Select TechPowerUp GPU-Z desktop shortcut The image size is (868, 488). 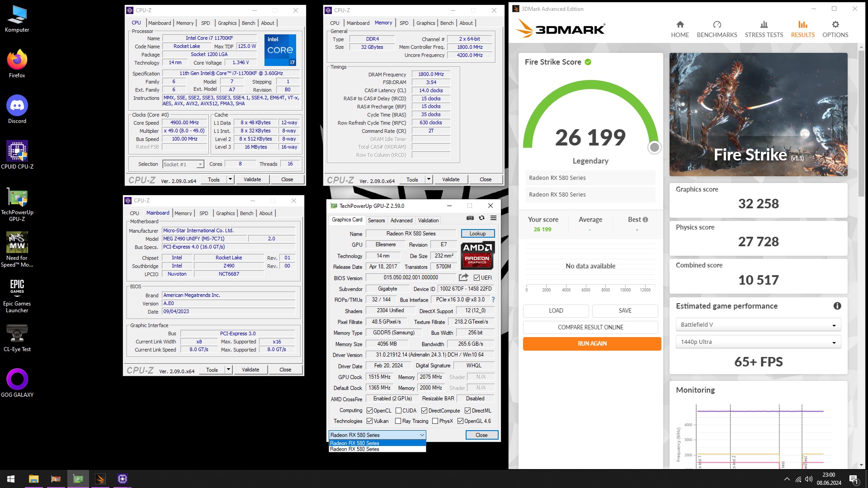coord(17,204)
